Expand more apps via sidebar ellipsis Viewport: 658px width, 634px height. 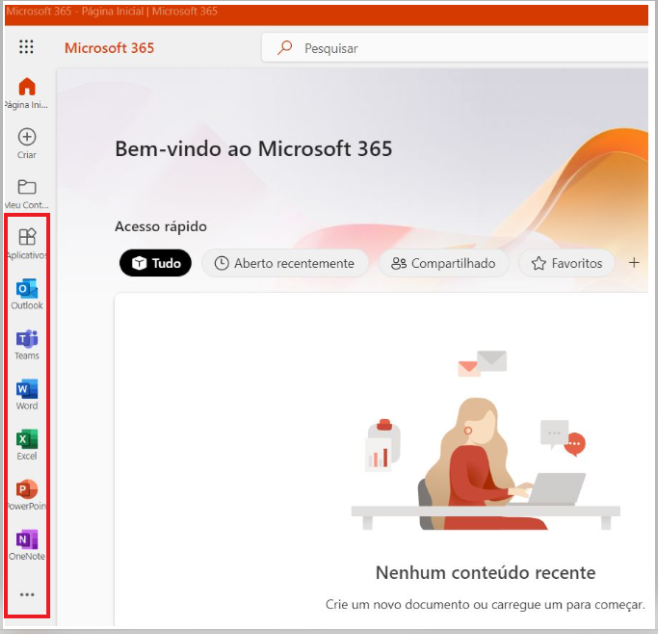[x=27, y=595]
